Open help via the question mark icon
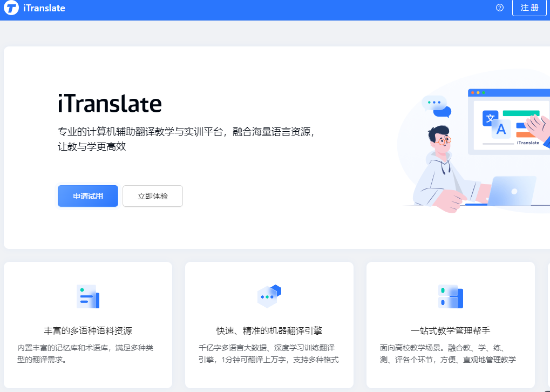The image size is (550, 392). [499, 8]
